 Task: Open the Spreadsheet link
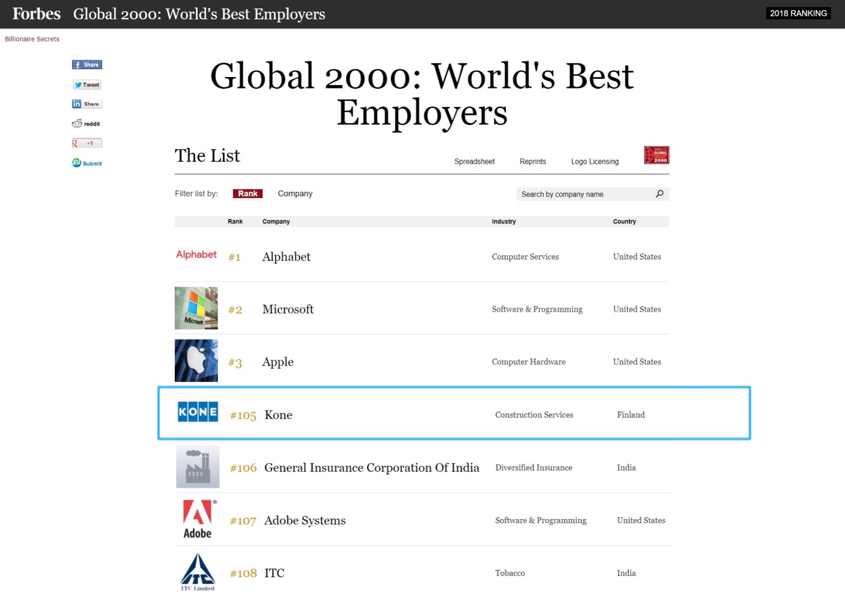click(474, 161)
